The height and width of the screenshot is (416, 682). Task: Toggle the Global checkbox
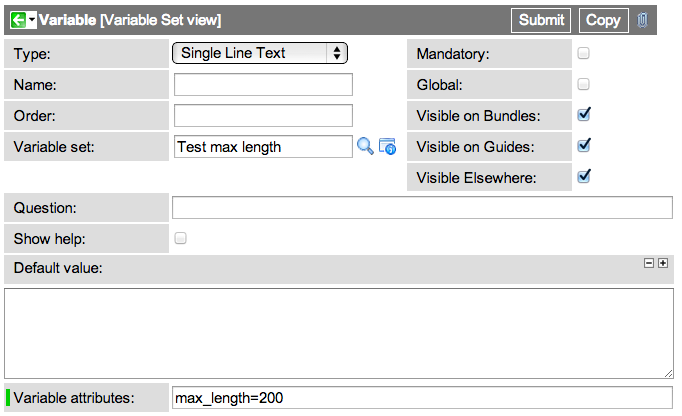click(x=583, y=84)
